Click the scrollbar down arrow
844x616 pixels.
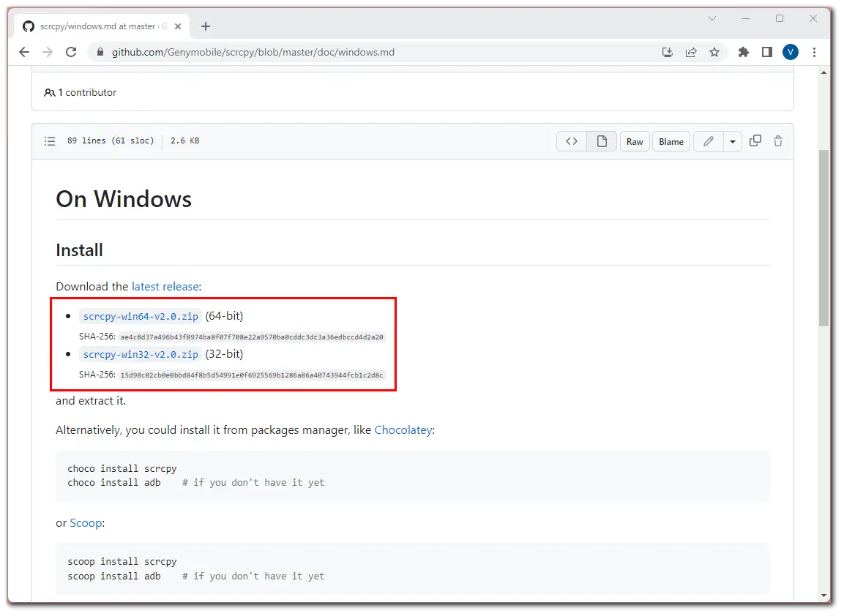click(824, 596)
